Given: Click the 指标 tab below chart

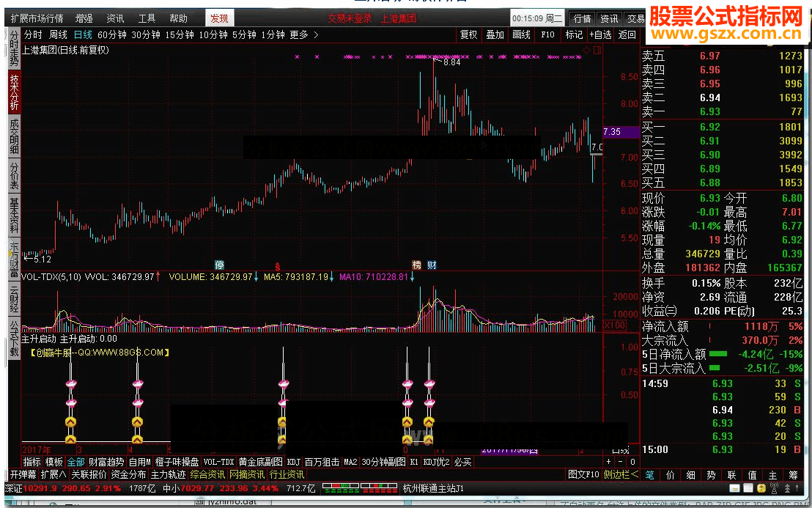Looking at the screenshot, I should pos(32,462).
